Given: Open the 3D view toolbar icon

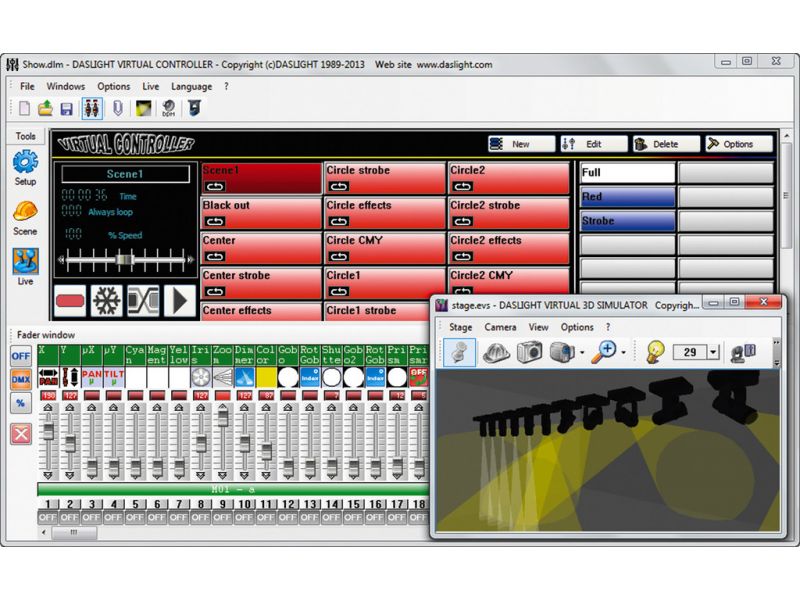Looking at the screenshot, I should point(143,108).
